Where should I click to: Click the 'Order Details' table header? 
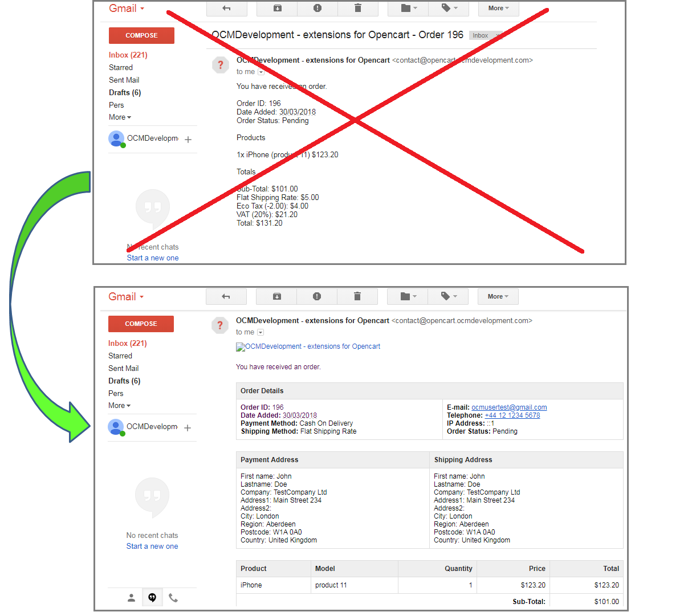point(430,391)
